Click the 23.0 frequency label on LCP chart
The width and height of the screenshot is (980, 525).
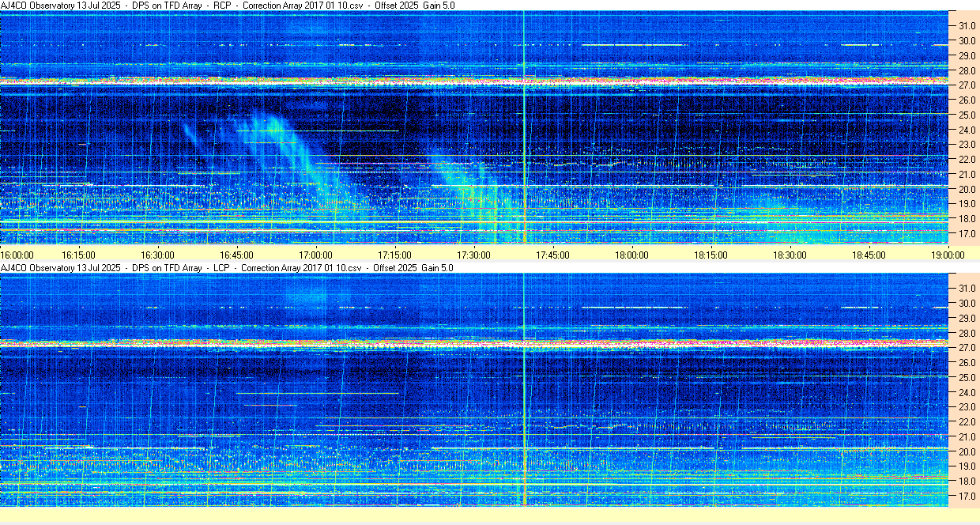pyautogui.click(x=967, y=407)
